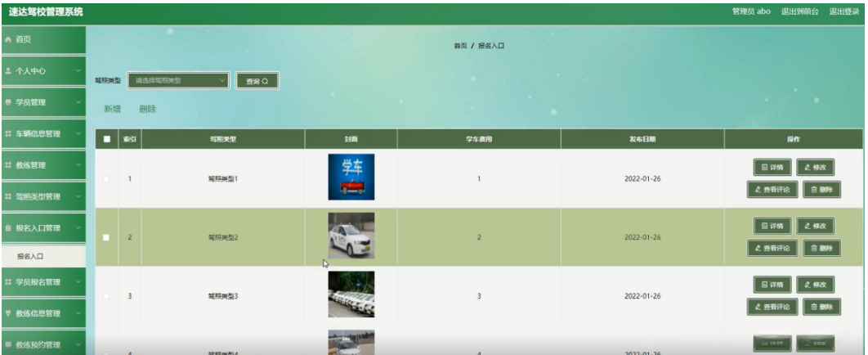
Task: Click the person icon beside 个人中心
Action: [7, 71]
